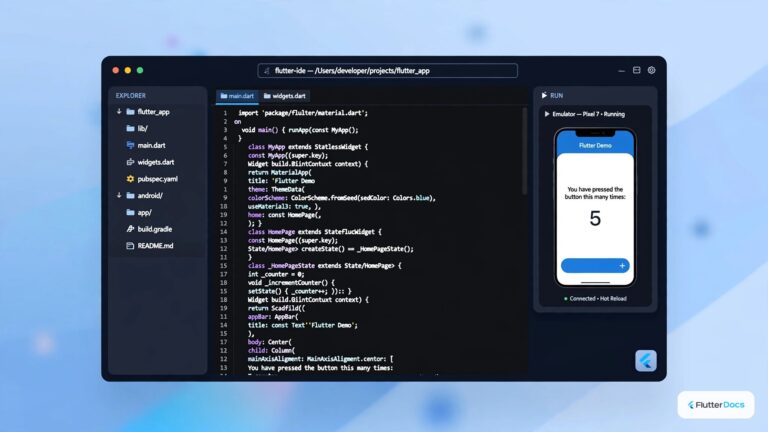Click the void _incrementCounter() line

tap(291, 283)
